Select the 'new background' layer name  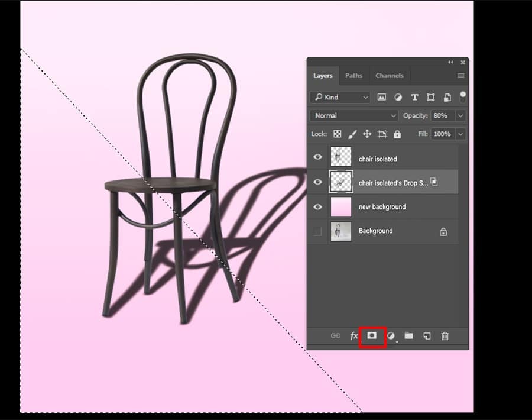[x=382, y=207]
